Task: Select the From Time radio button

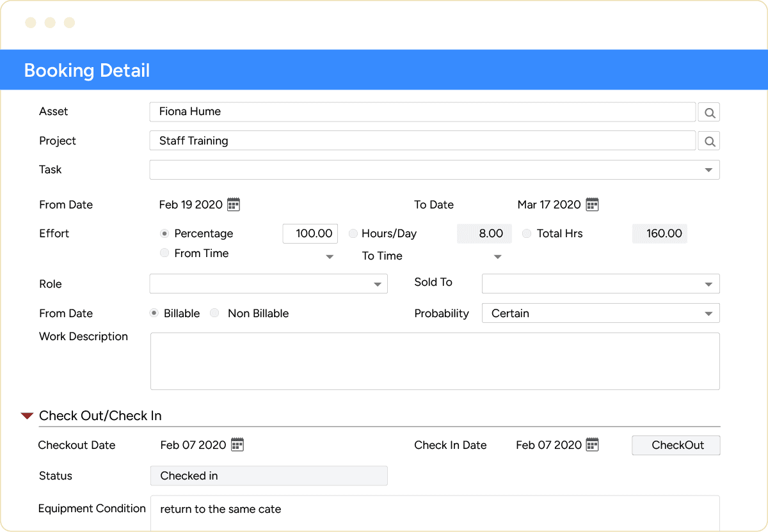Action: click(x=164, y=253)
